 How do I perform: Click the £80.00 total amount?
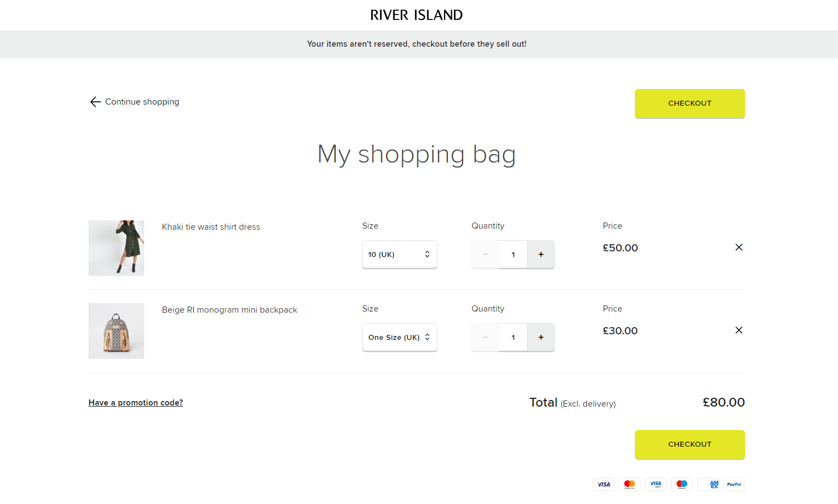(723, 402)
